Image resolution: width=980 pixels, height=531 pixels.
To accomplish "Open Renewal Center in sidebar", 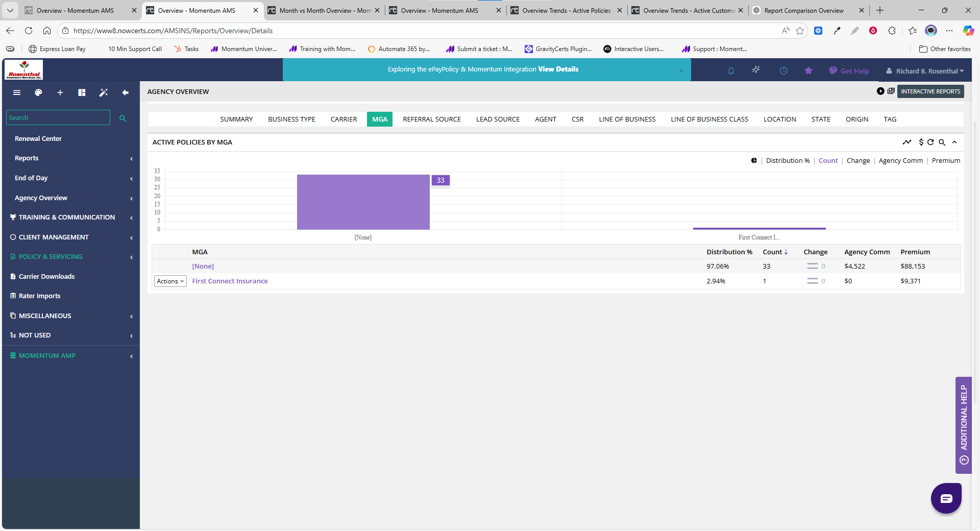I will tap(38, 139).
